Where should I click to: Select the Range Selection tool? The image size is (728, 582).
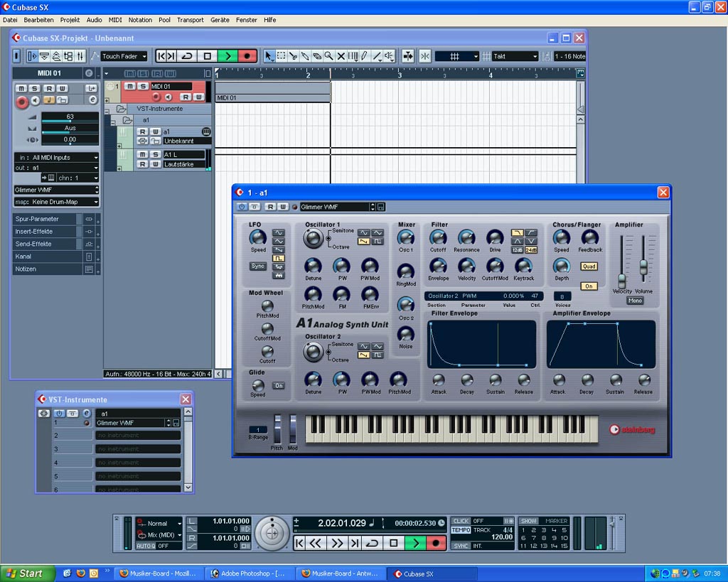[x=282, y=56]
